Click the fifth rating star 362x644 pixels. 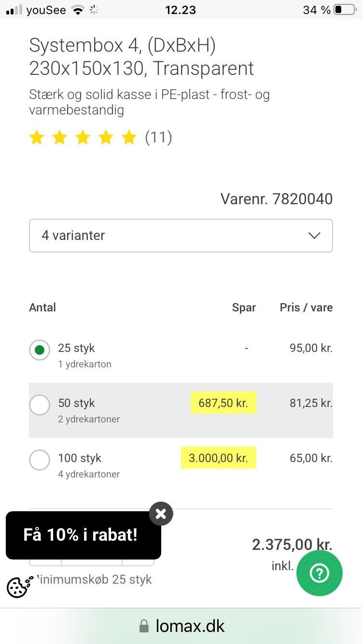[129, 138]
